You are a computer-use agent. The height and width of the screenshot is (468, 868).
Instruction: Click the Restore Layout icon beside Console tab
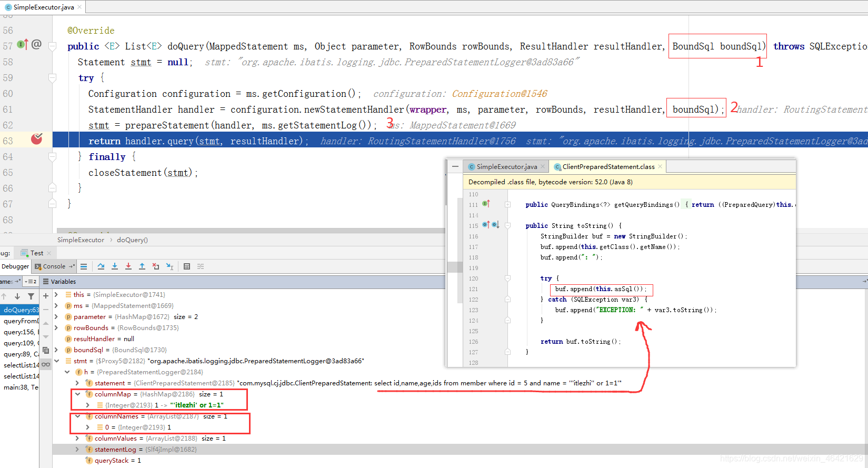[72, 266]
